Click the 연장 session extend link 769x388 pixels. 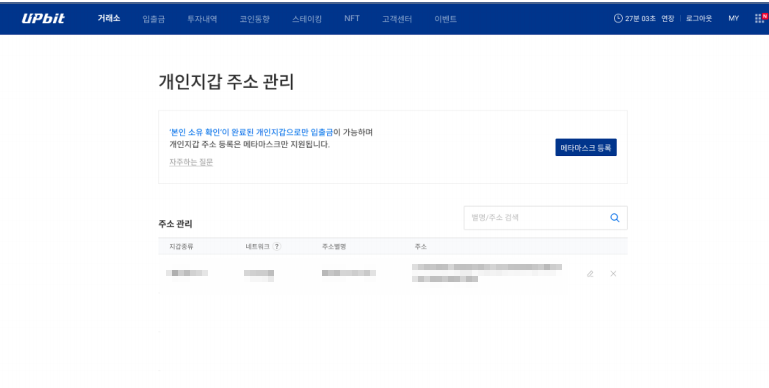pyautogui.click(x=667, y=19)
